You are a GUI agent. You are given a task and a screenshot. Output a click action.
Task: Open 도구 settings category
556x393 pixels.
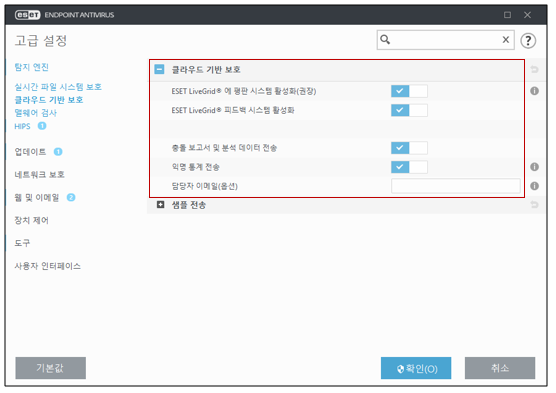pos(22,243)
